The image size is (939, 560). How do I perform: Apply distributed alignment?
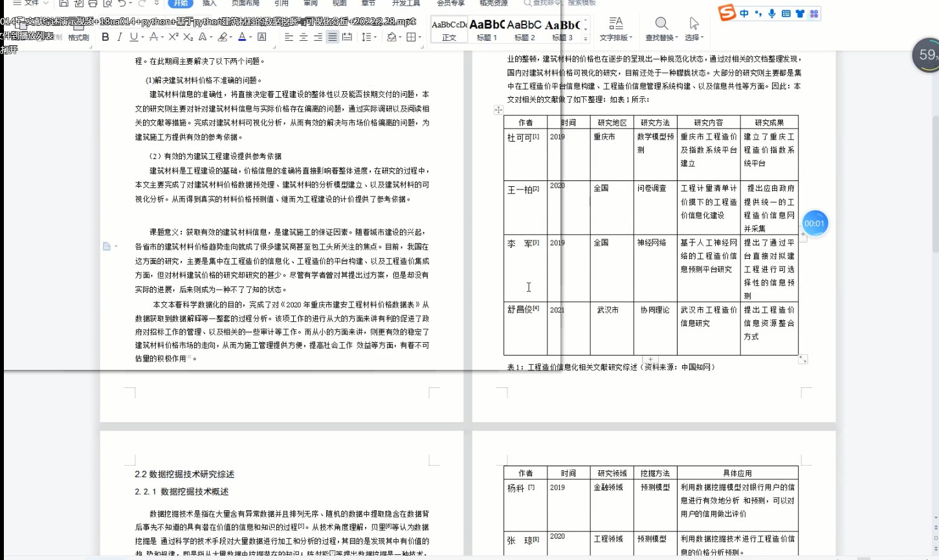pyautogui.click(x=347, y=37)
